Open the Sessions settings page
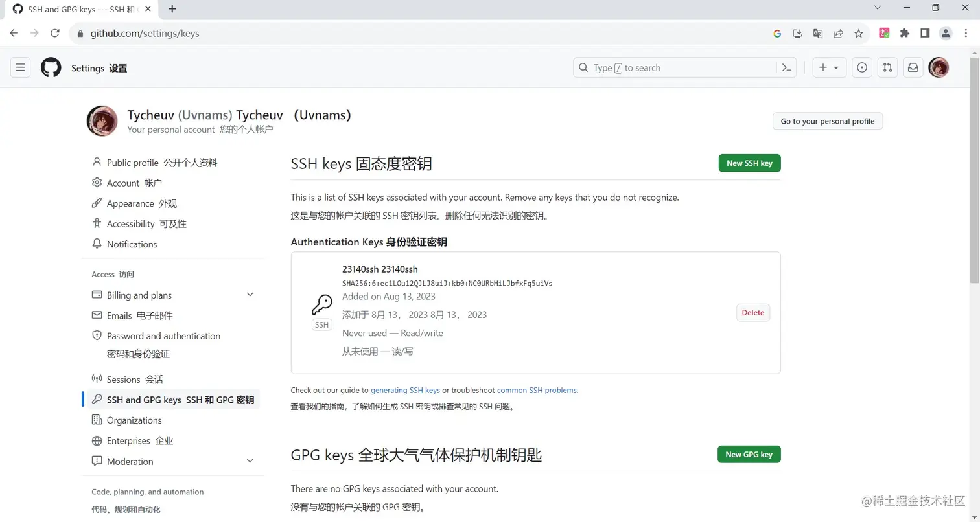 (x=124, y=379)
